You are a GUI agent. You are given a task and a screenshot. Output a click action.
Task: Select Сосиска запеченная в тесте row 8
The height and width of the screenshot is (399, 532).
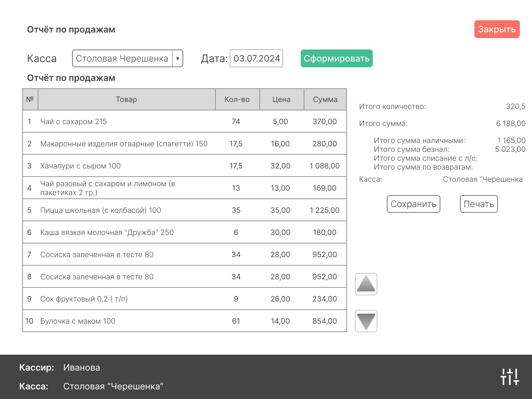click(x=184, y=277)
